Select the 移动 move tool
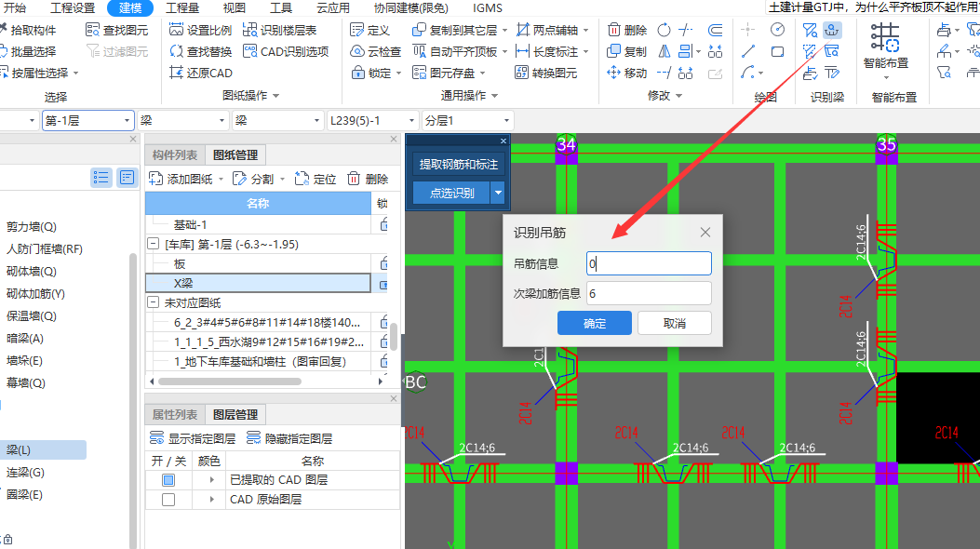The width and height of the screenshot is (980, 549). 627,73
